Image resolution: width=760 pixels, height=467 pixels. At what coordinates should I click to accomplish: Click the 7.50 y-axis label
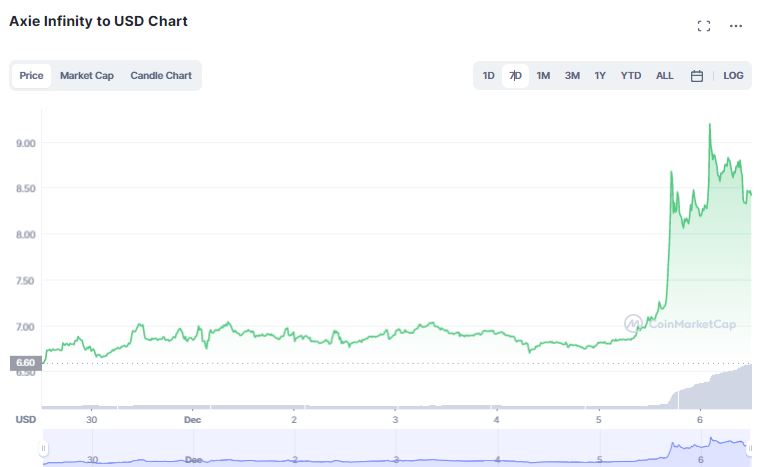click(x=25, y=281)
